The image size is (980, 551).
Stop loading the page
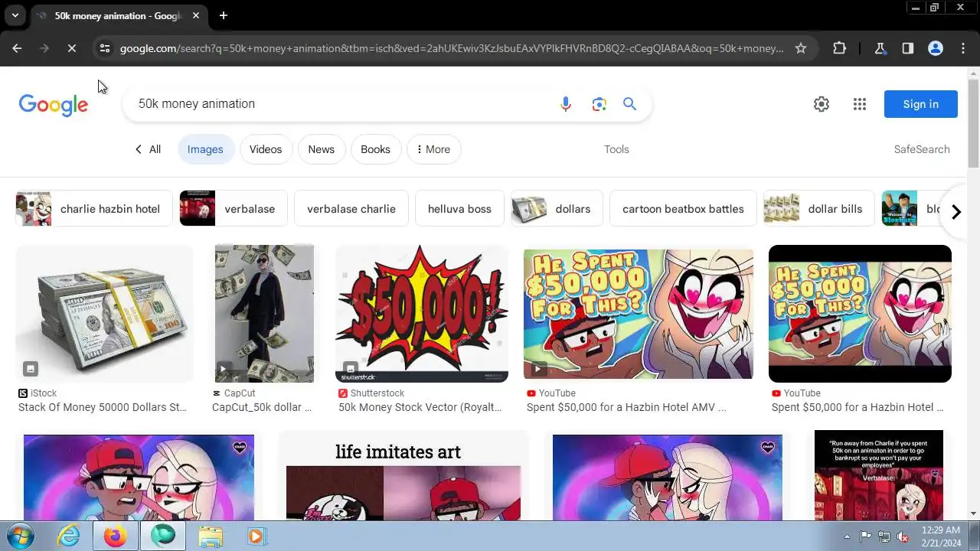coord(71,48)
